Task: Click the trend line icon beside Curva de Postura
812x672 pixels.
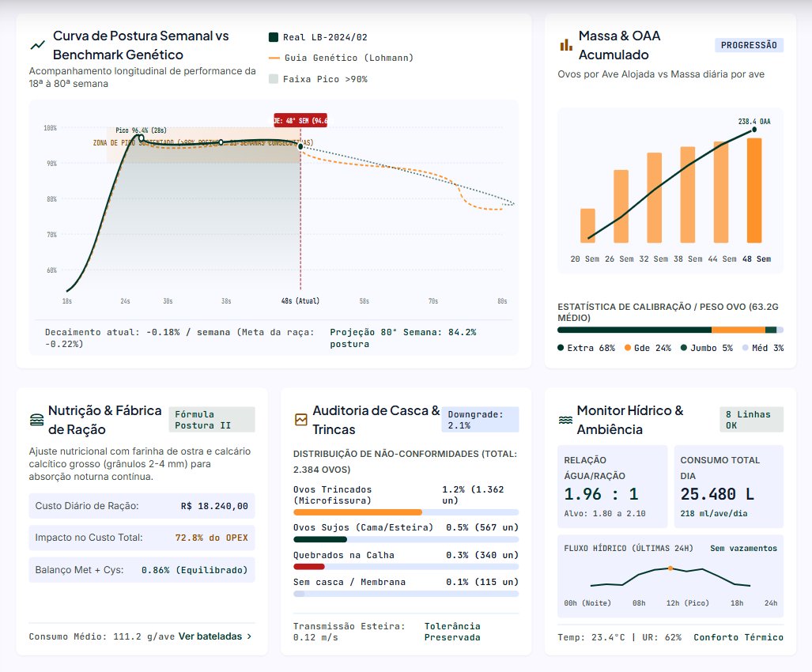Action: [37, 45]
